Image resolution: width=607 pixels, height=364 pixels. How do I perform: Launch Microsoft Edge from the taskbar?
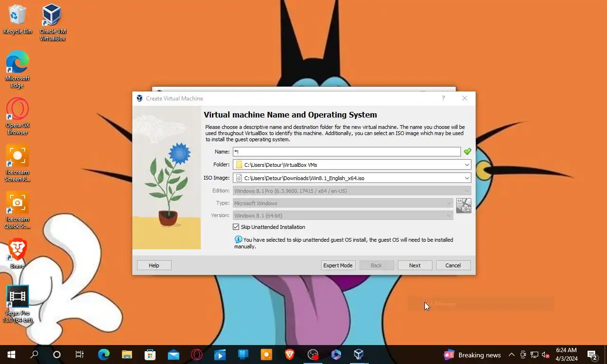click(x=103, y=355)
